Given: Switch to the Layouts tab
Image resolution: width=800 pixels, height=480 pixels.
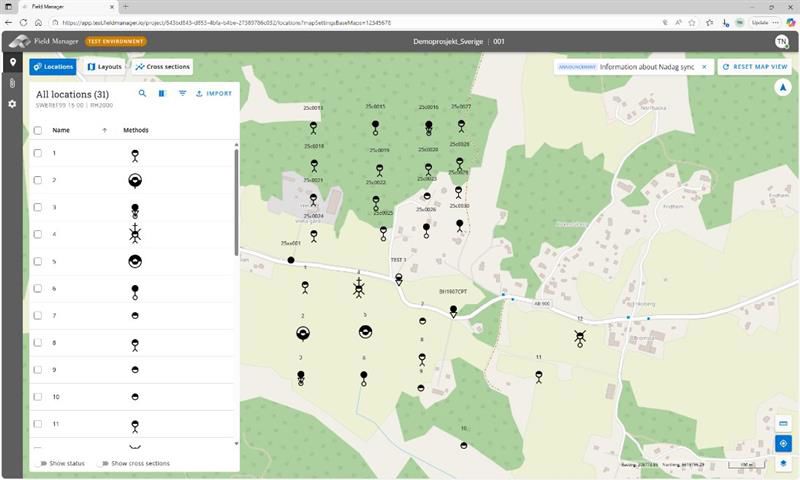Looking at the screenshot, I should coord(105,67).
